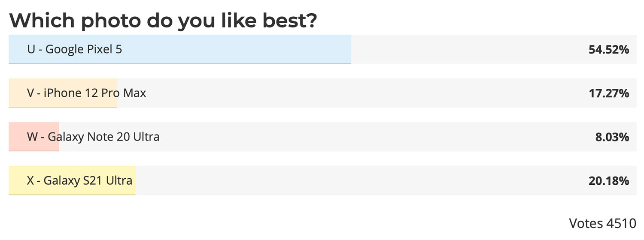Image resolution: width=644 pixels, height=240 pixels.
Task: Click the 54.52% result value
Action: tap(609, 50)
